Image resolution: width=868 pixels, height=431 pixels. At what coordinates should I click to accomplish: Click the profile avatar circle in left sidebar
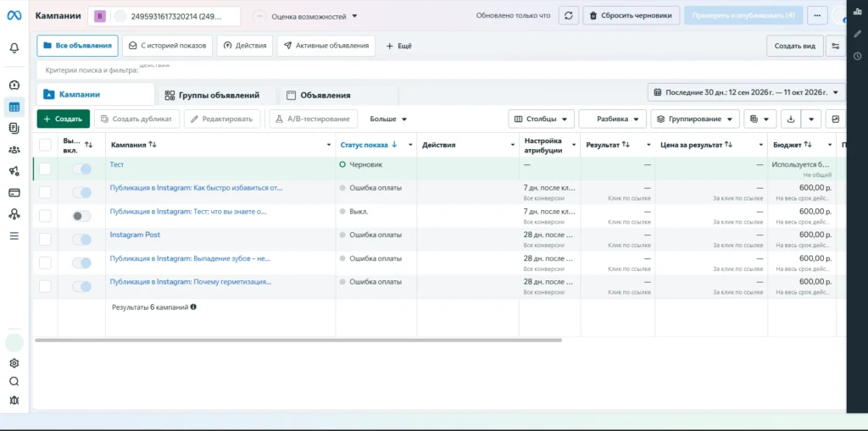(x=14, y=343)
